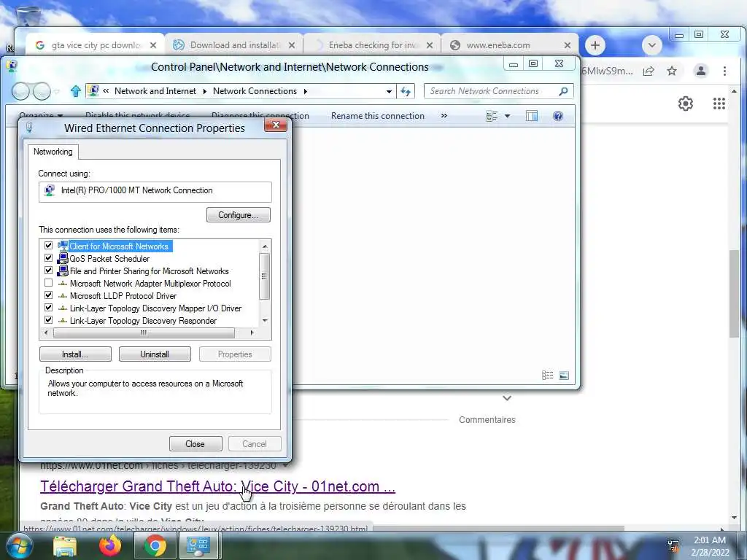Click the Install... button
Viewport: 747px width, 560px height.
(75, 354)
